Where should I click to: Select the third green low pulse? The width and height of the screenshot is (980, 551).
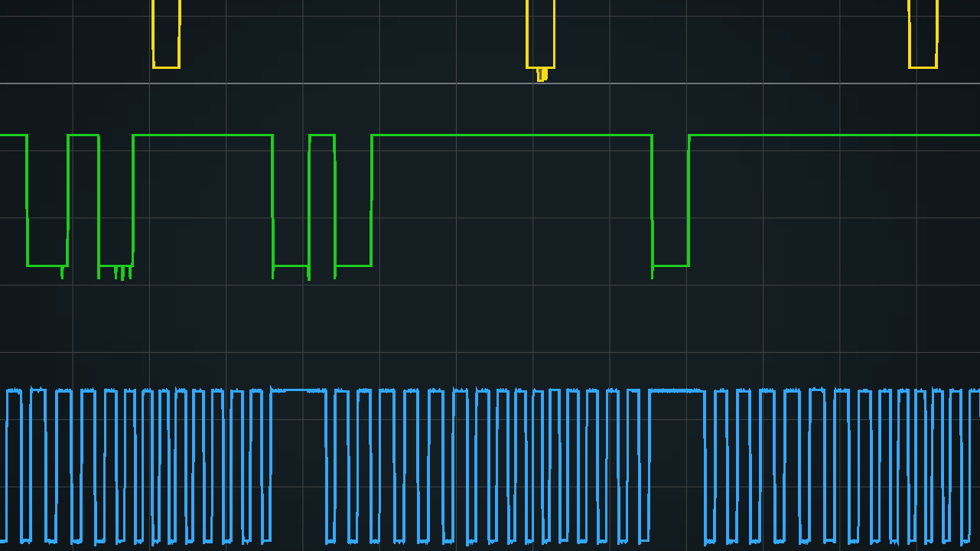291,201
